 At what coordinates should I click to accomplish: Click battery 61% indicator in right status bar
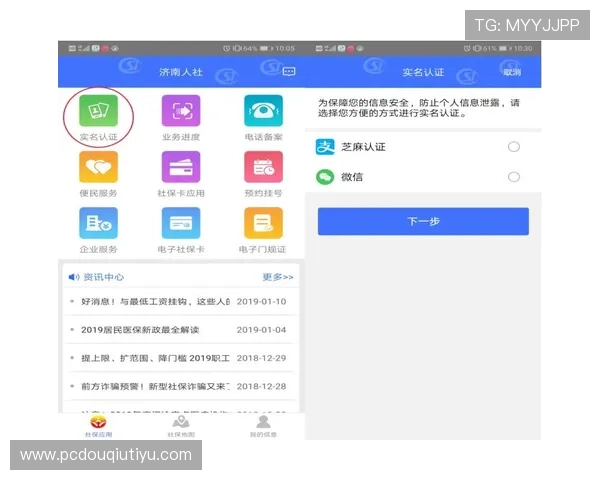(492, 49)
